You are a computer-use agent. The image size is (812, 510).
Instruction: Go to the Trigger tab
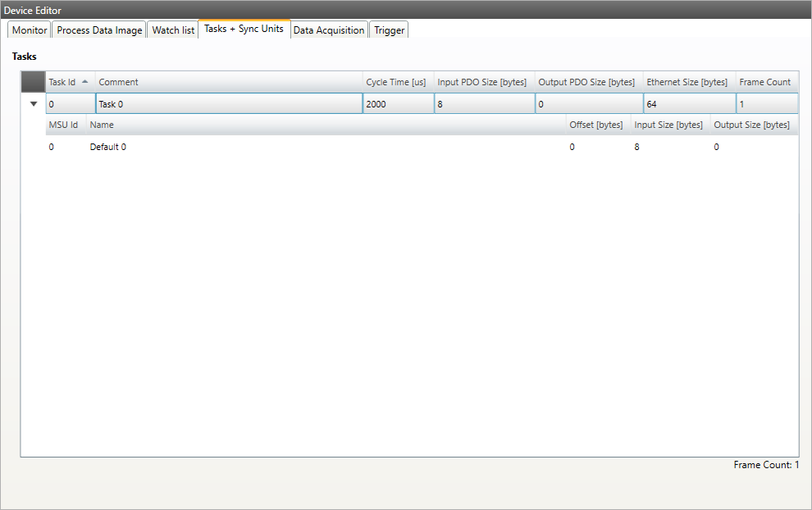(x=389, y=30)
